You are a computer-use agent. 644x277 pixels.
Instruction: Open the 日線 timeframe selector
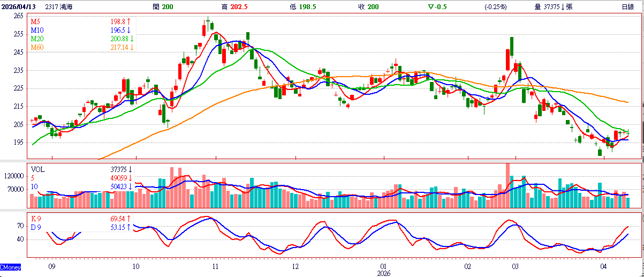[x=628, y=6]
